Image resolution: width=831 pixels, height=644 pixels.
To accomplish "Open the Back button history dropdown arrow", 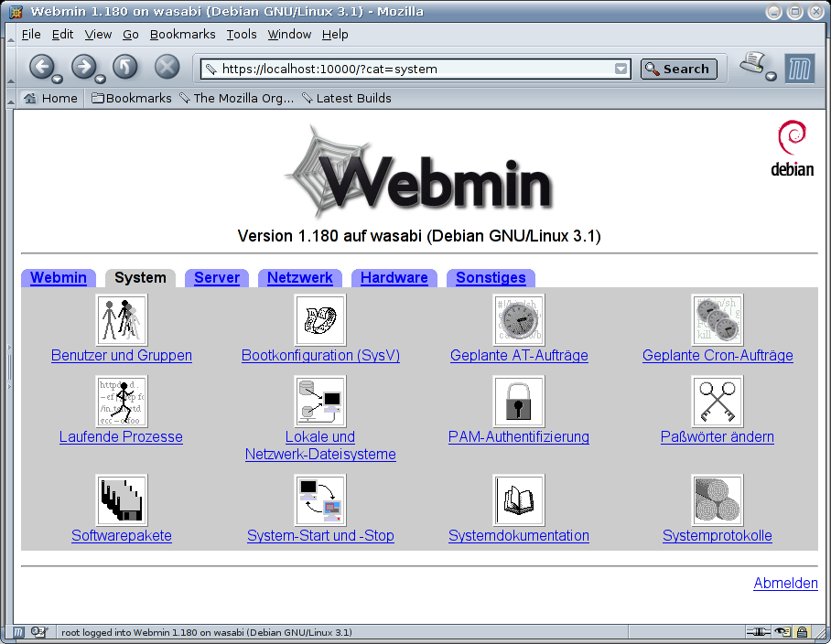I will tap(58, 79).
